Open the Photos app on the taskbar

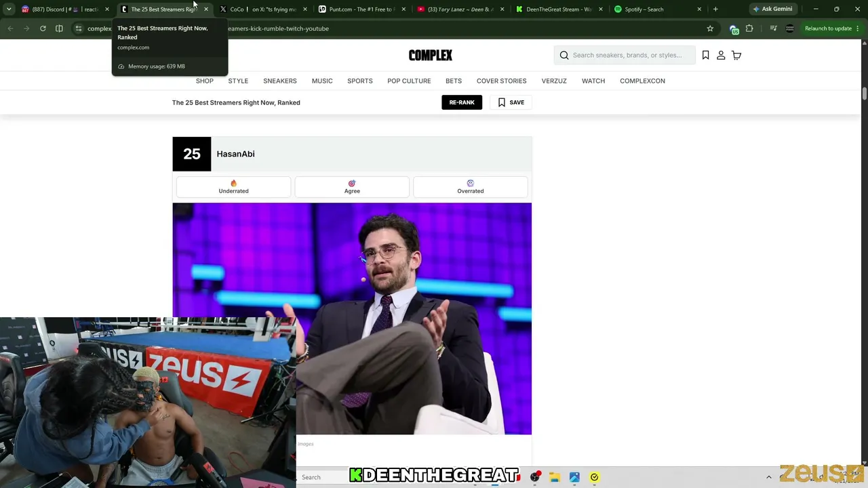tap(574, 477)
